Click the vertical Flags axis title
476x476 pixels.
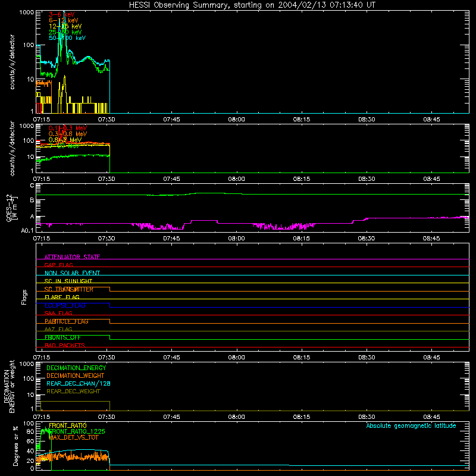[24, 297]
